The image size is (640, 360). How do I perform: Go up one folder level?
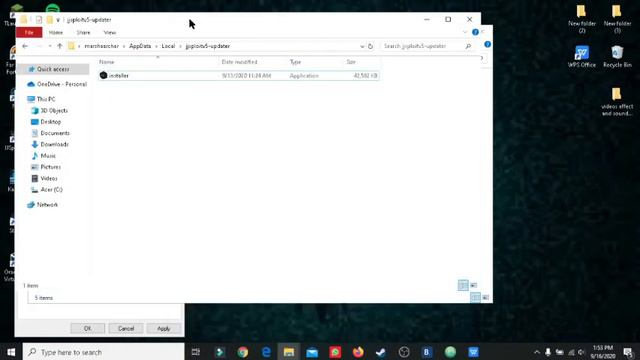[60, 46]
